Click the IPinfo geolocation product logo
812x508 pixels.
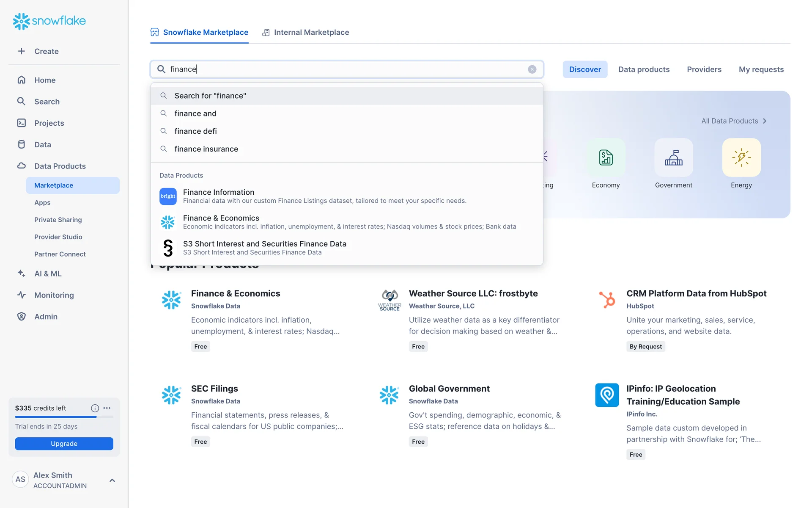(x=607, y=395)
